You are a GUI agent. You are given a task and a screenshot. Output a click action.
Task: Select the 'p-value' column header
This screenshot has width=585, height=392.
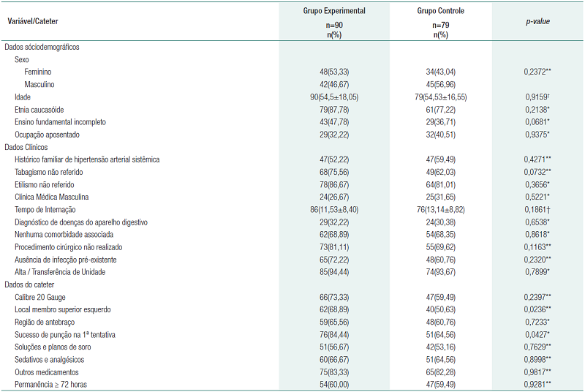[537, 22]
